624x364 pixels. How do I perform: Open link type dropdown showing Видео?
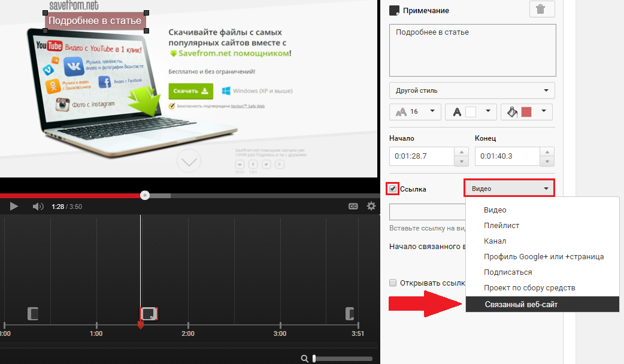509,188
